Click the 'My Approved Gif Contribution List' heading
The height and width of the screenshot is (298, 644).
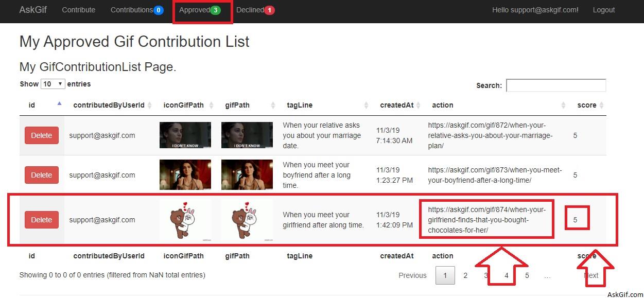[x=134, y=42]
